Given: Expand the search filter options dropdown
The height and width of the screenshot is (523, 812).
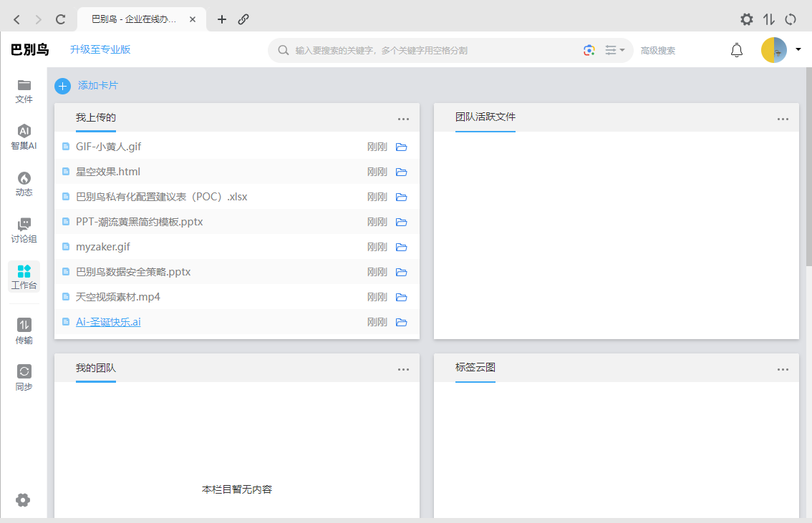Looking at the screenshot, I should pyautogui.click(x=614, y=50).
